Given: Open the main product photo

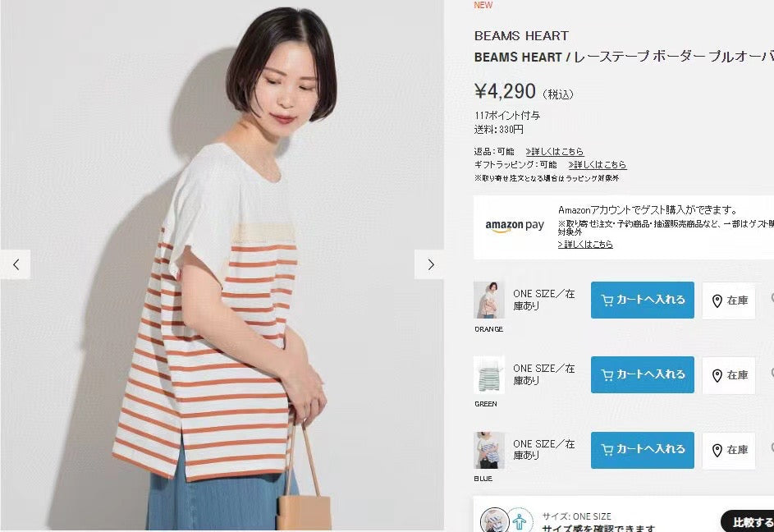Looking at the screenshot, I should (222, 266).
